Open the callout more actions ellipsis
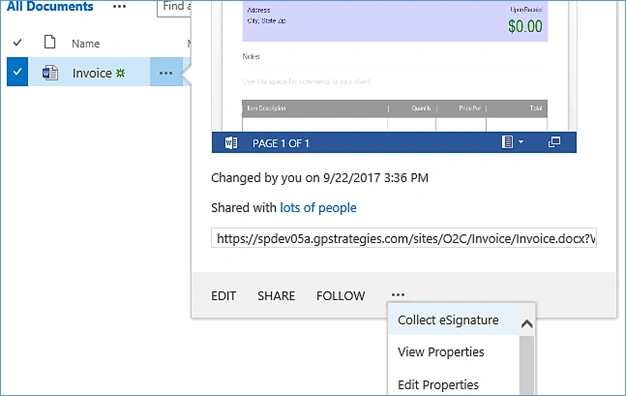626x396 pixels. click(x=398, y=295)
